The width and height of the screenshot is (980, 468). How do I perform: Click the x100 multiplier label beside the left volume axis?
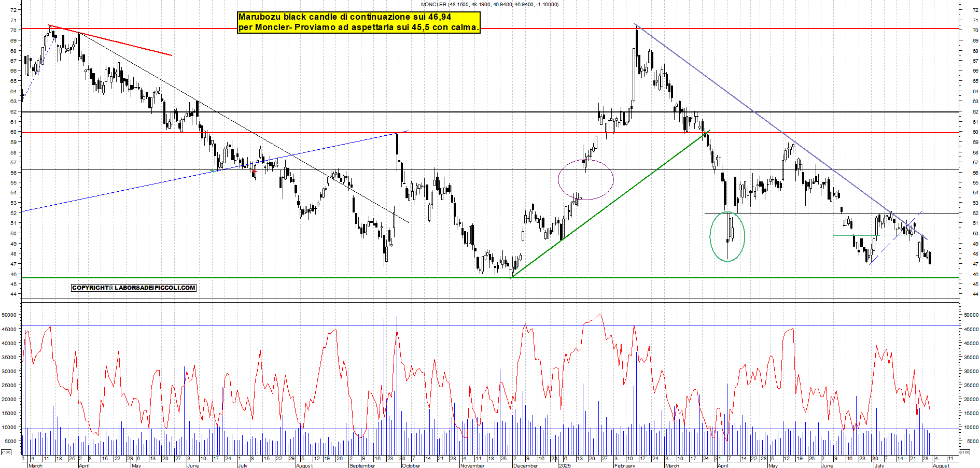6,452
